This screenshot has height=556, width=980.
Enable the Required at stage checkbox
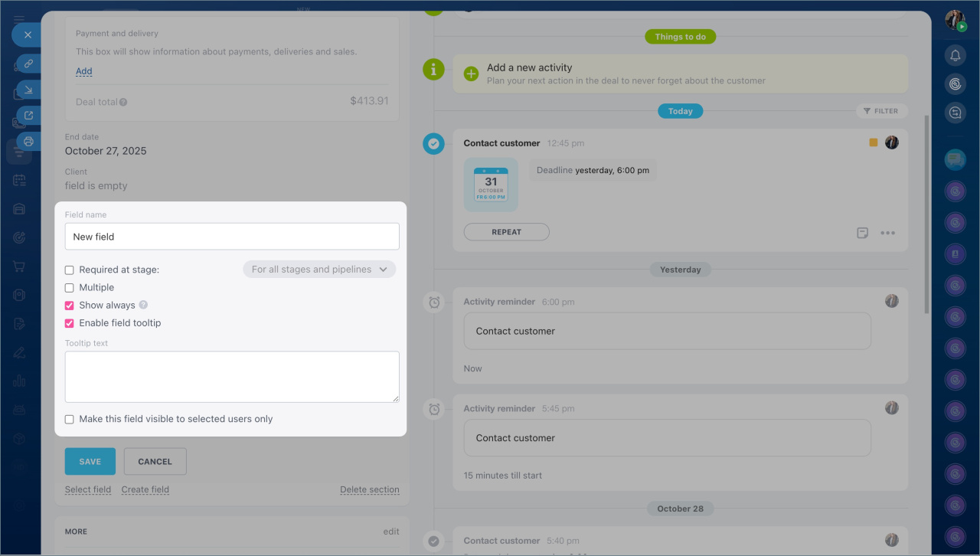click(x=70, y=270)
